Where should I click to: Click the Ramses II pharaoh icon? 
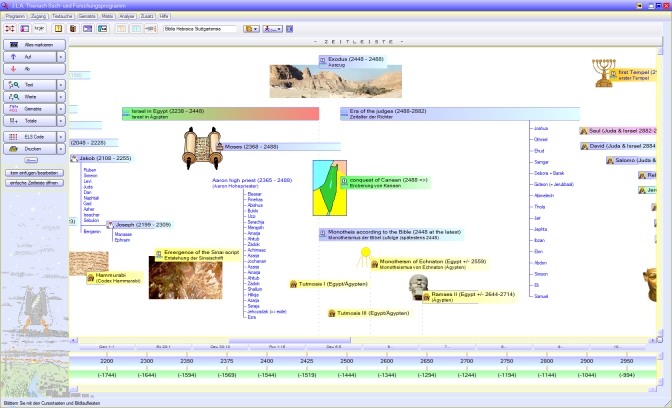pos(426,297)
